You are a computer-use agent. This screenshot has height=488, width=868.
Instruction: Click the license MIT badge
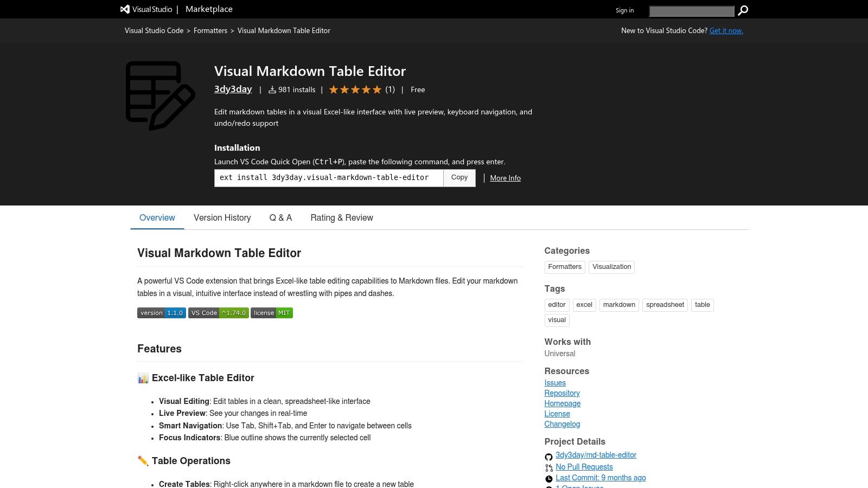pos(272,313)
